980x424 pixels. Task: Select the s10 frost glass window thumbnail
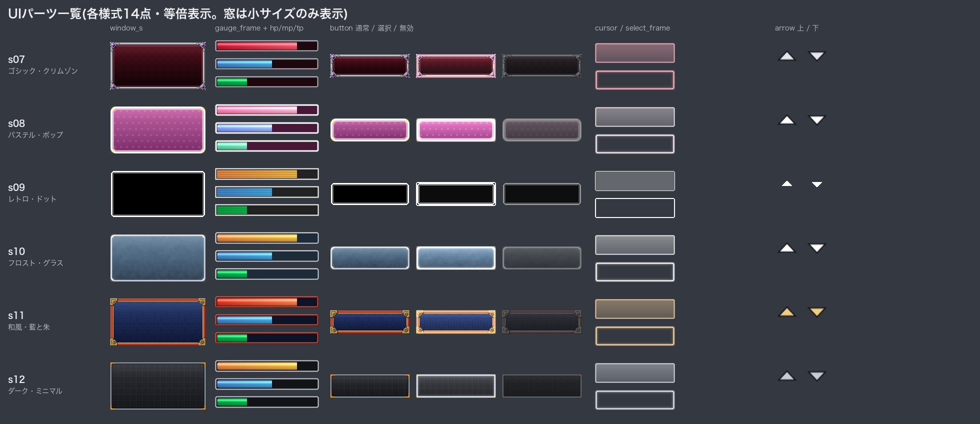click(158, 258)
